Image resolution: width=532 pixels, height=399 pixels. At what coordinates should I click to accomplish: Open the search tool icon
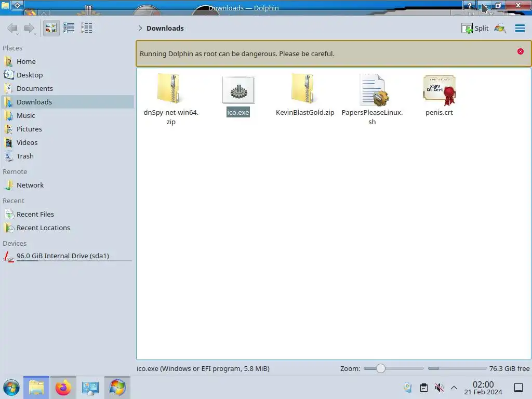pyautogui.click(x=500, y=28)
